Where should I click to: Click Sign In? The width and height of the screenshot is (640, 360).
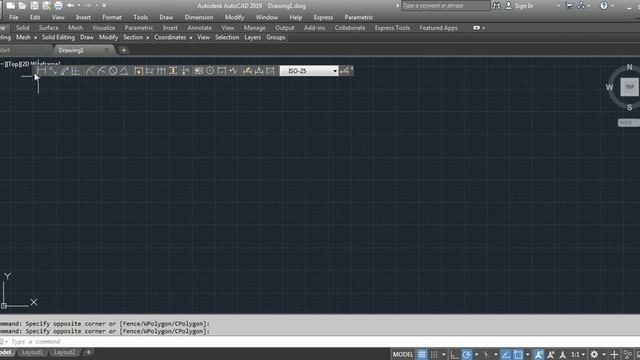pos(524,6)
